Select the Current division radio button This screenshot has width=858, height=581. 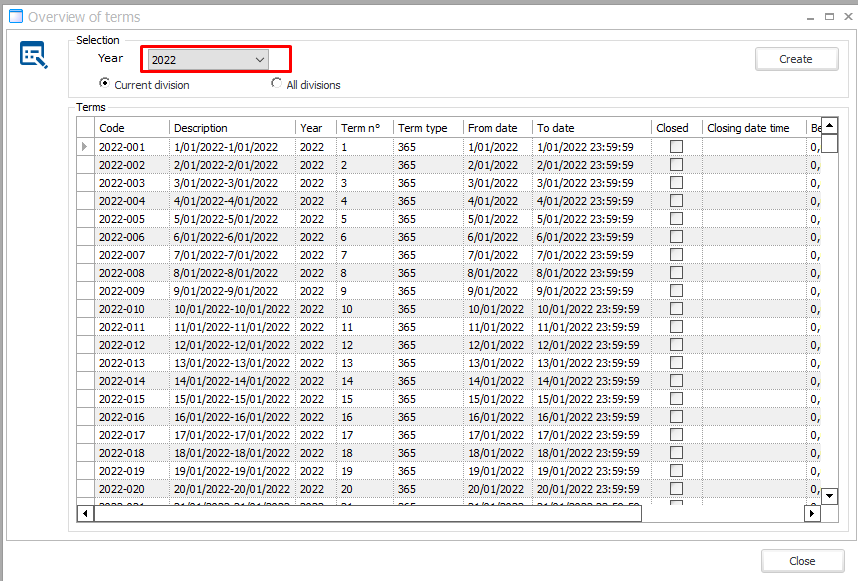(x=105, y=84)
